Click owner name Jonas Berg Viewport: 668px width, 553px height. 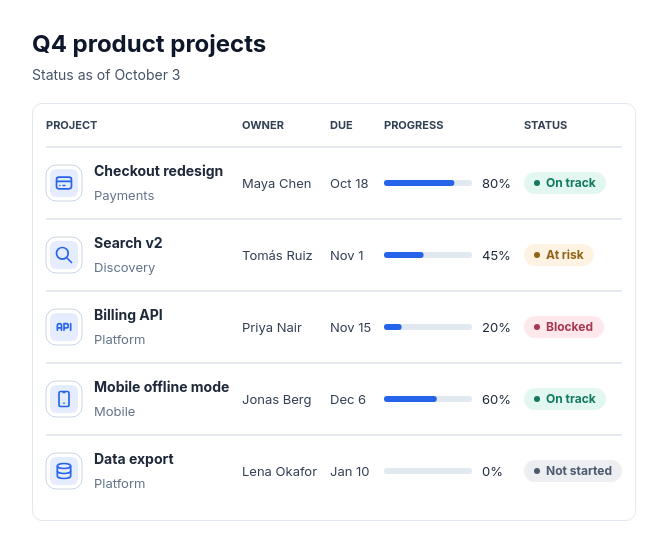[276, 400]
